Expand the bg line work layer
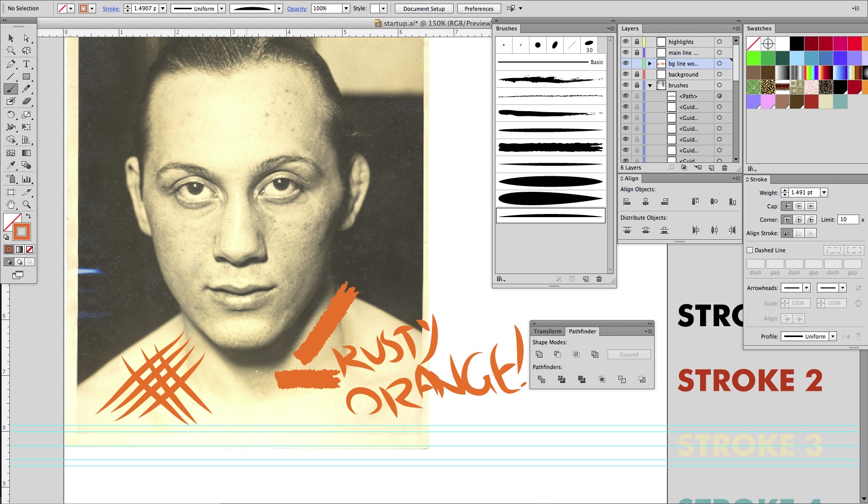 (x=650, y=64)
